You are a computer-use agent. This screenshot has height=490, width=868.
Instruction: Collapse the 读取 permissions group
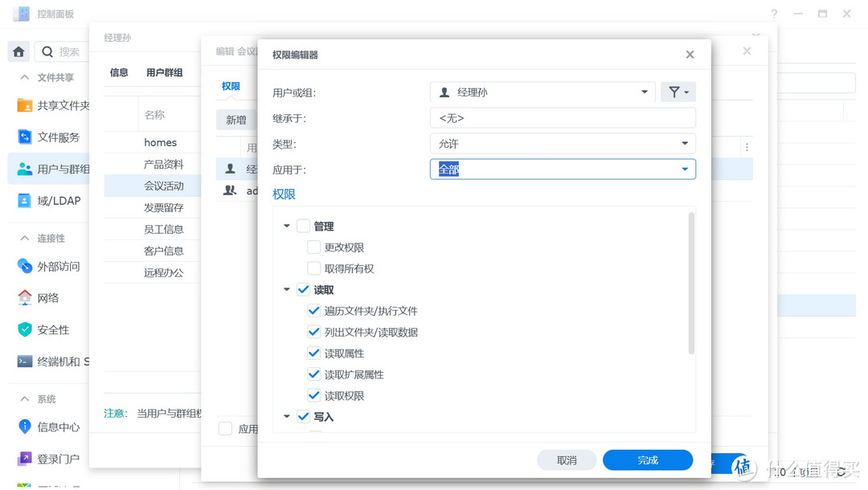287,290
